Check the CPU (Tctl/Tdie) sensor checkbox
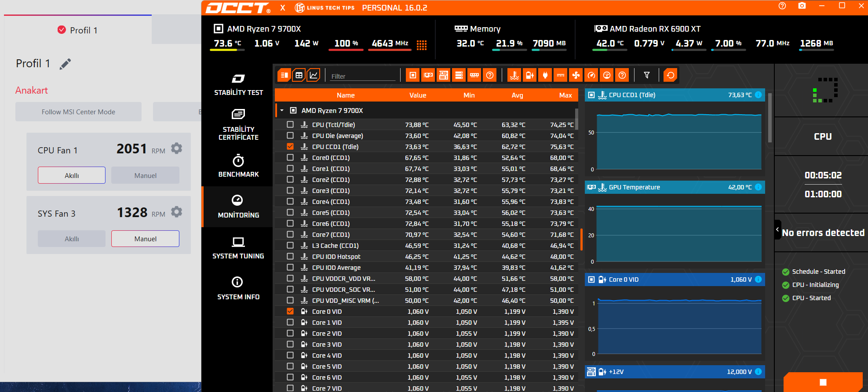Viewport: 868px width, 392px height. click(290, 124)
